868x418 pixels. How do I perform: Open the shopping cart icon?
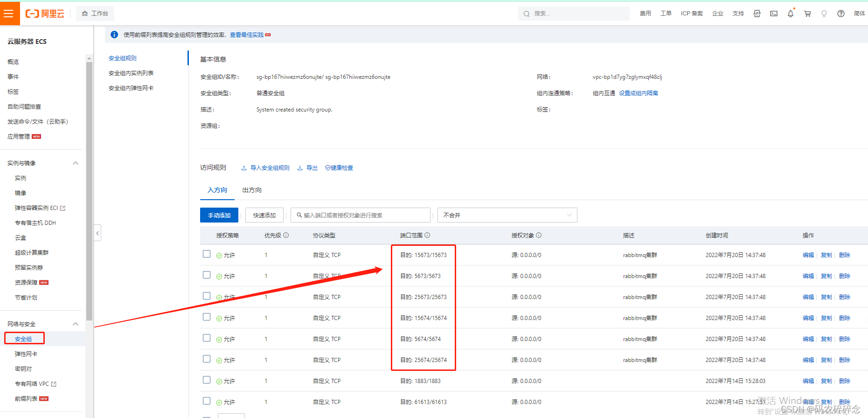[x=807, y=14]
